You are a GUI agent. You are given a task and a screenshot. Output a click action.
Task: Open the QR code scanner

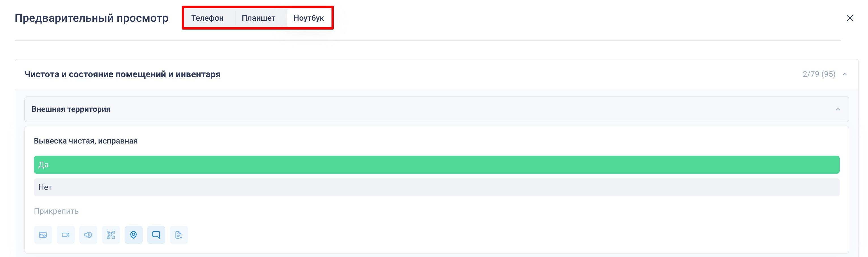[x=111, y=235]
